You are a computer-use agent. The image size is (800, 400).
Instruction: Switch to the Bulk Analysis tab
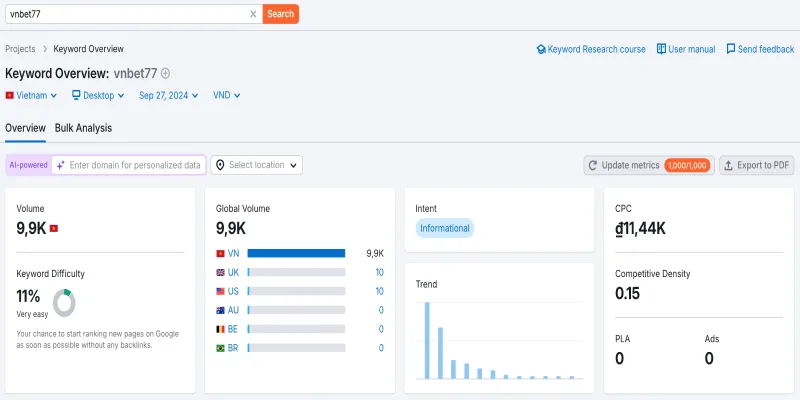(x=83, y=128)
